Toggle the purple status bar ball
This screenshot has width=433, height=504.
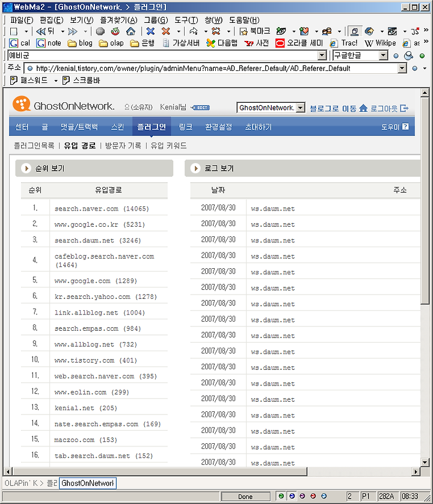[302, 496]
